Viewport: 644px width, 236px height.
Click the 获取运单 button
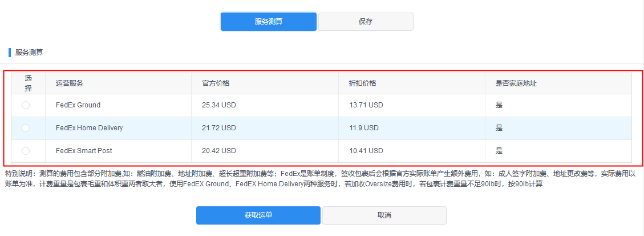tap(258, 215)
